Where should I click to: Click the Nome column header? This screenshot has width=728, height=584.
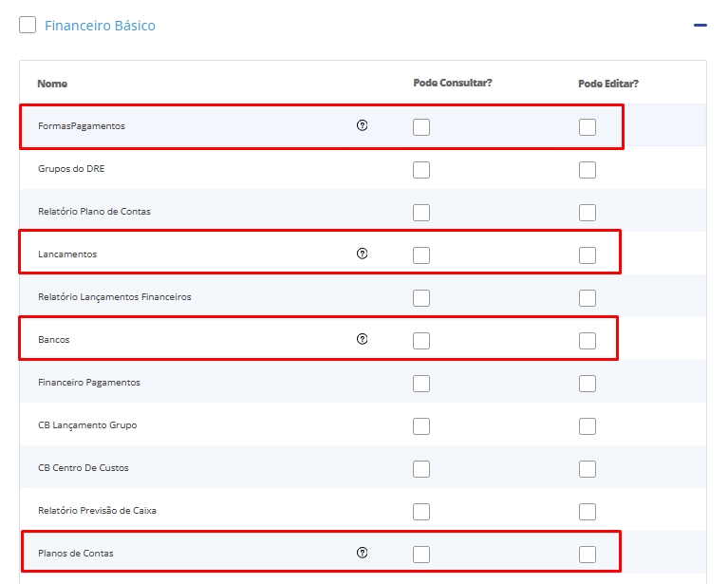point(52,84)
